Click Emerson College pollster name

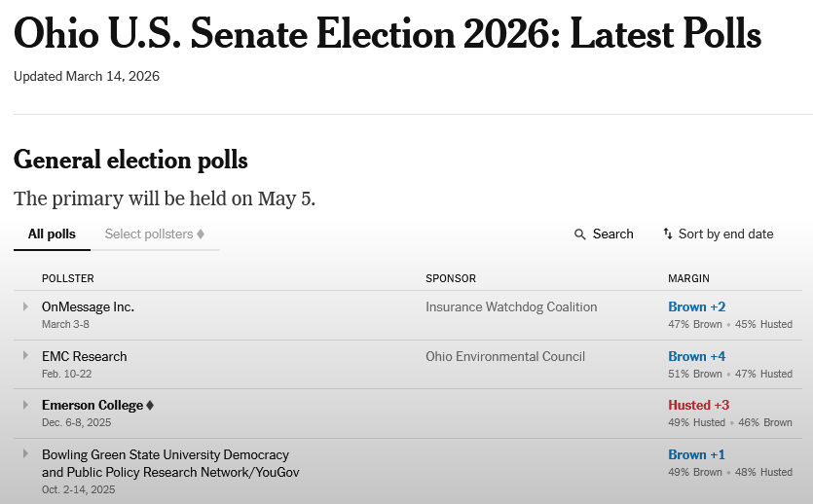(92, 405)
